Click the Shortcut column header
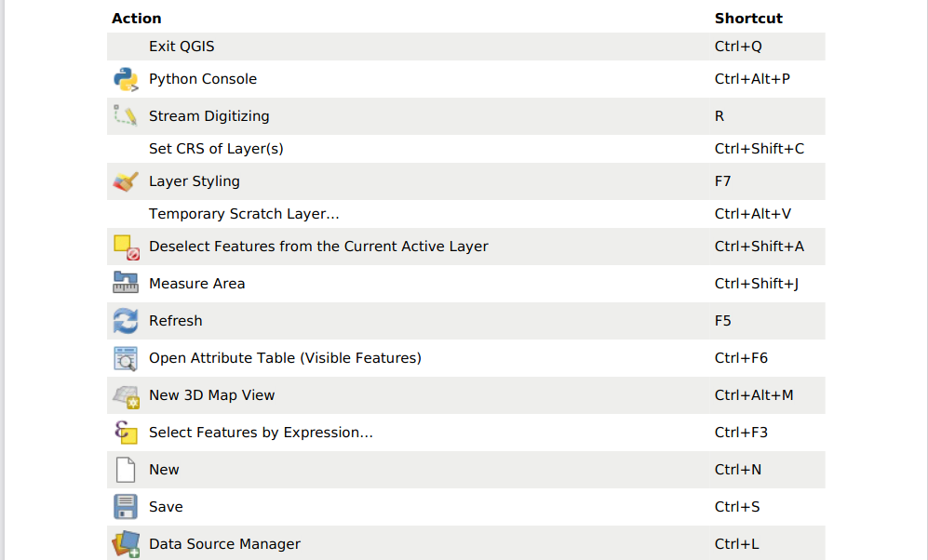928x560 pixels. click(x=748, y=19)
